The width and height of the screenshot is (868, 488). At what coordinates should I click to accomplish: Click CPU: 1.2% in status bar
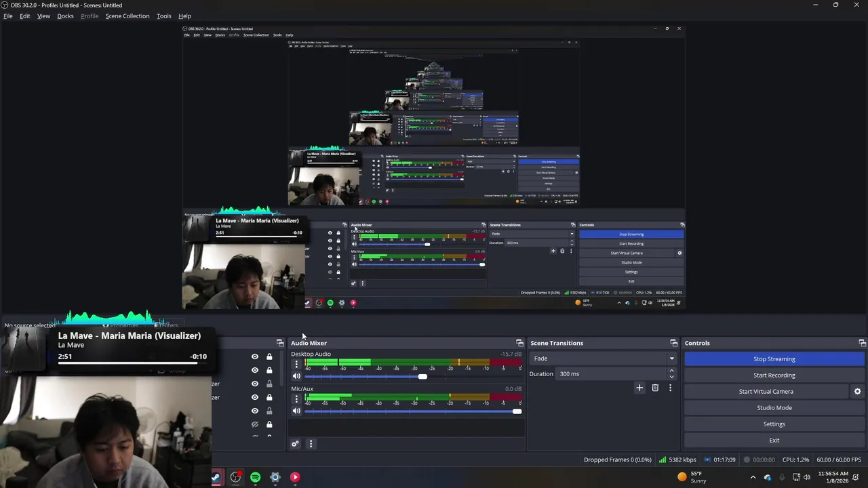(x=795, y=460)
